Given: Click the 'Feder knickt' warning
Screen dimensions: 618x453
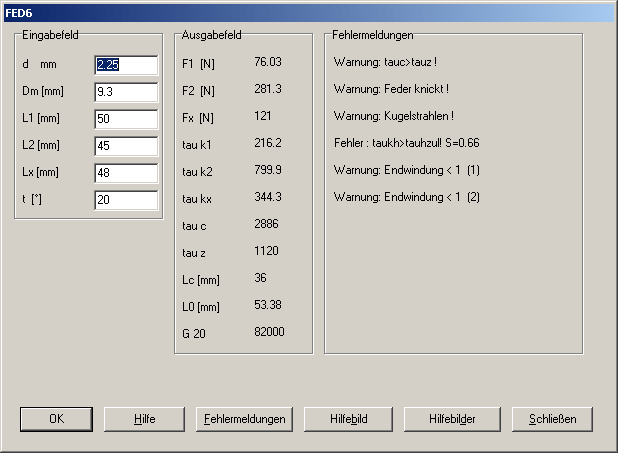Looking at the screenshot, I should coord(384,89).
